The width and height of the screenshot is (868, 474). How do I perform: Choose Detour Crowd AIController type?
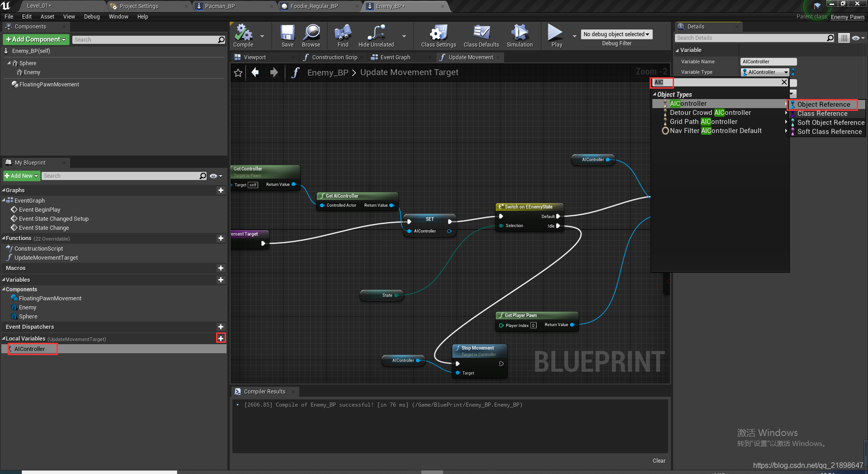coord(710,113)
